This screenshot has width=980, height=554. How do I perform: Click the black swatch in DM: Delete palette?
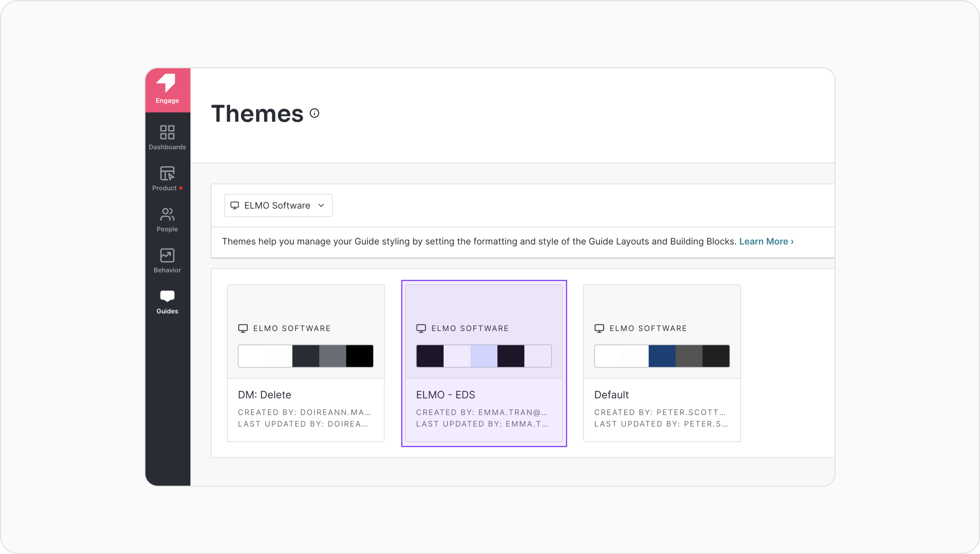point(359,356)
